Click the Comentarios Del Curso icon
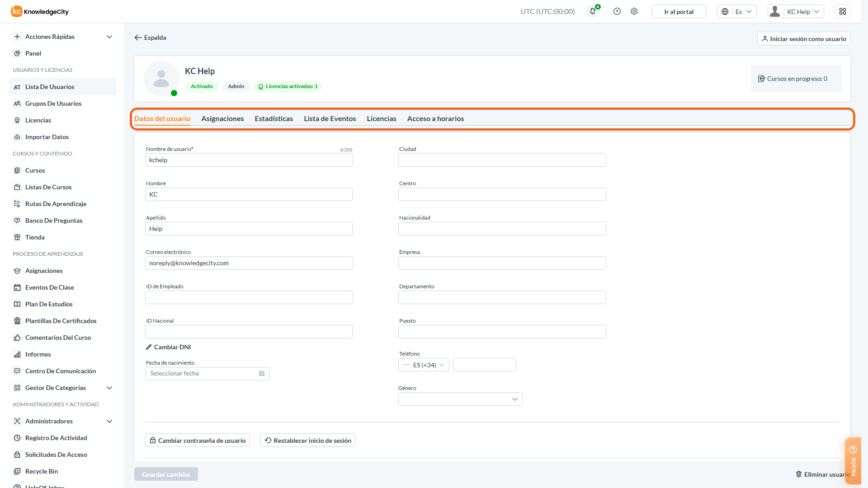 [17, 338]
